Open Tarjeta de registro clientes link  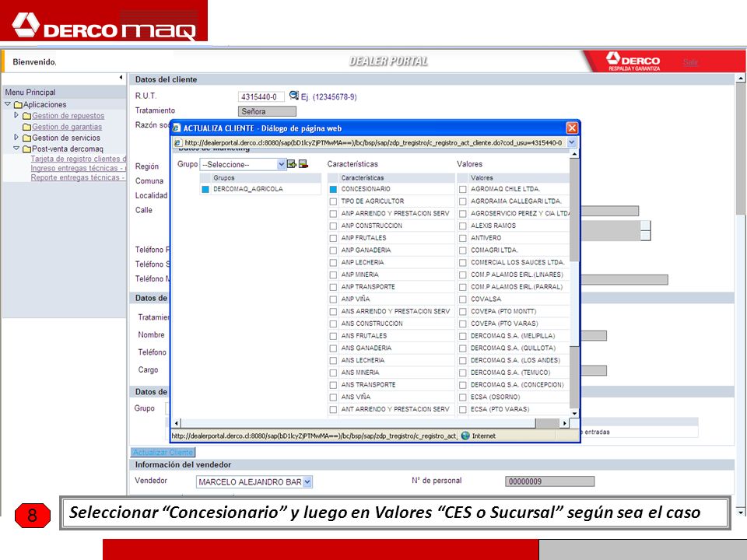click(78, 159)
